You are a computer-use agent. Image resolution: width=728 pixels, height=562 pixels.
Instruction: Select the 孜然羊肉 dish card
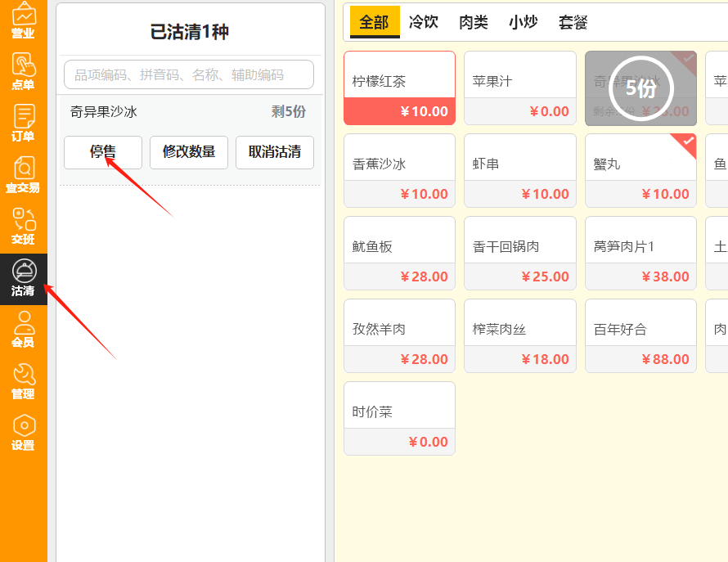click(399, 335)
